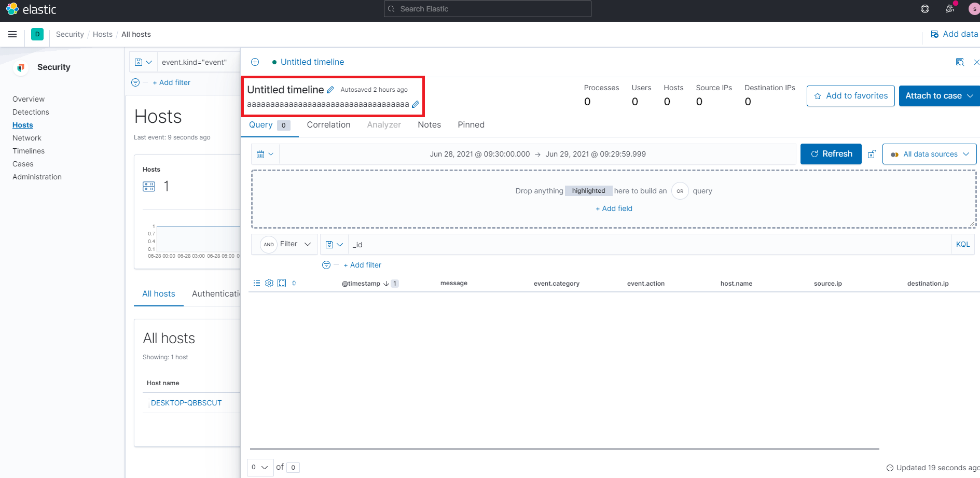
Task: Toggle @timestamp sort direction arrow
Action: (386, 284)
